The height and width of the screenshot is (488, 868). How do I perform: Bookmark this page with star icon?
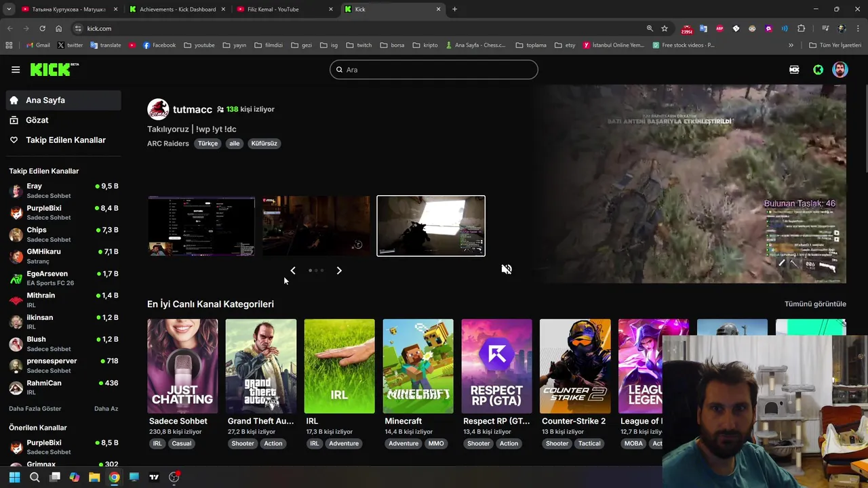tap(665, 28)
